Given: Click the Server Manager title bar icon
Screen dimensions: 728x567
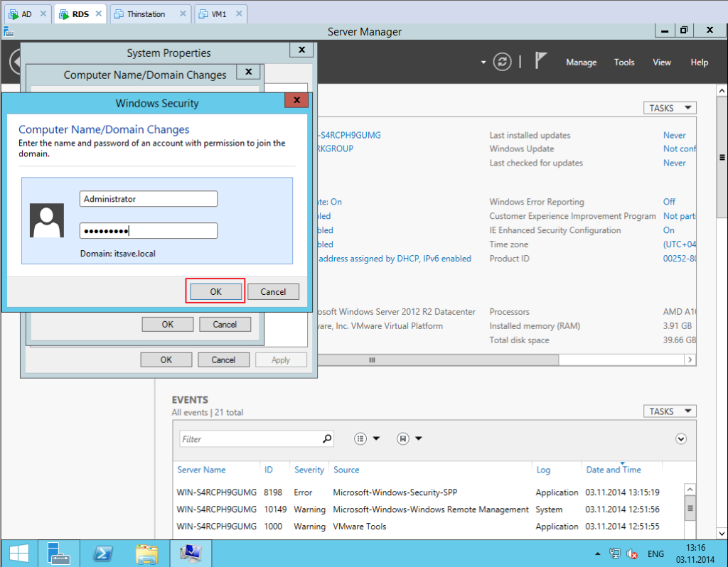Looking at the screenshot, I should coord(9,31).
